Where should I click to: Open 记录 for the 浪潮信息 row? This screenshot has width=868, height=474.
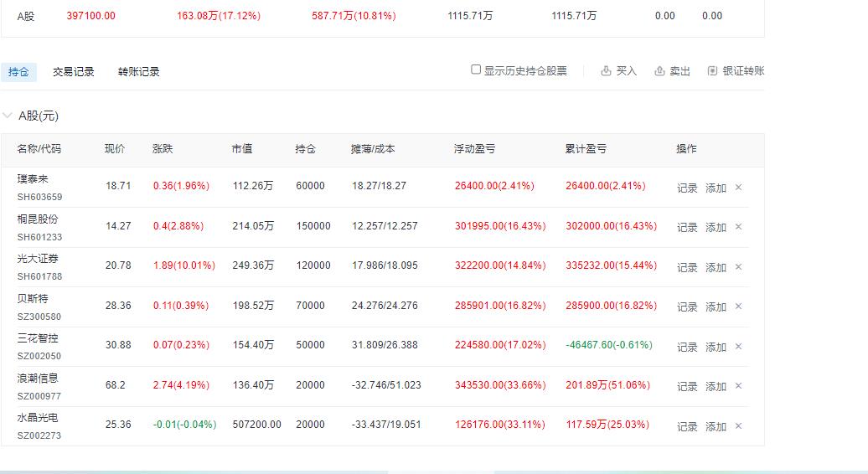pos(687,387)
